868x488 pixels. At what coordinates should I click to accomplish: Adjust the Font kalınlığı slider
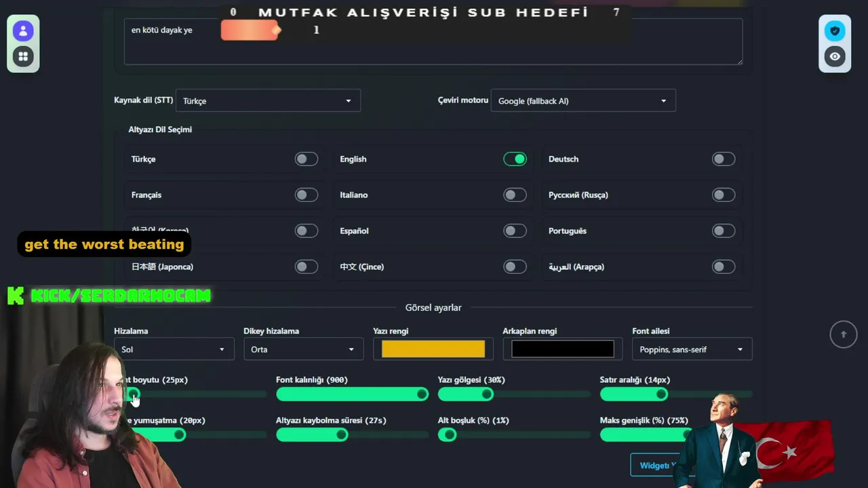tap(352, 394)
